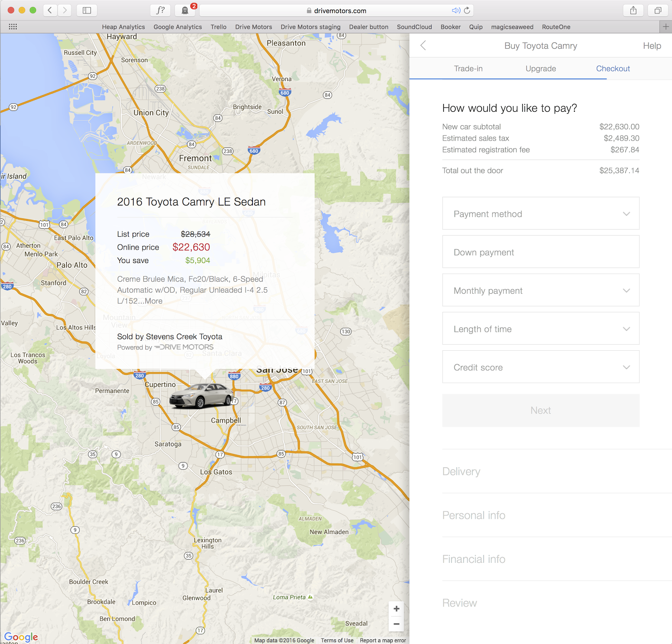Reload the drivemotors.com page
Image resolution: width=672 pixels, height=644 pixels.
(x=467, y=10)
